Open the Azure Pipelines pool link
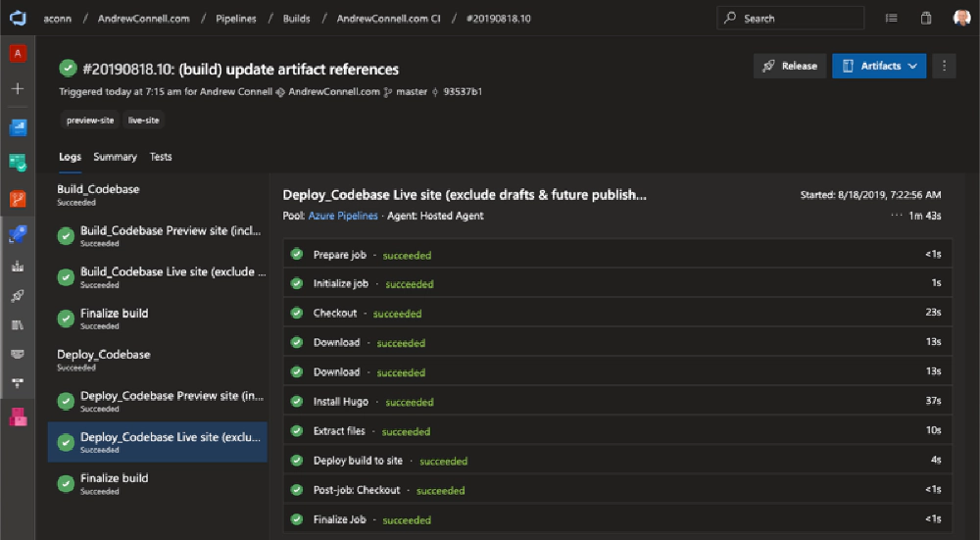 point(343,216)
